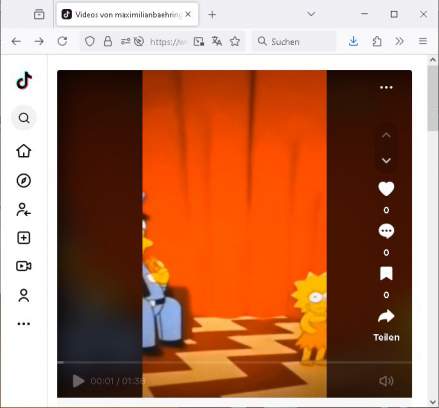Viewport: 439px width, 408px height.
Task: Close the browser window
Action: 423,14
